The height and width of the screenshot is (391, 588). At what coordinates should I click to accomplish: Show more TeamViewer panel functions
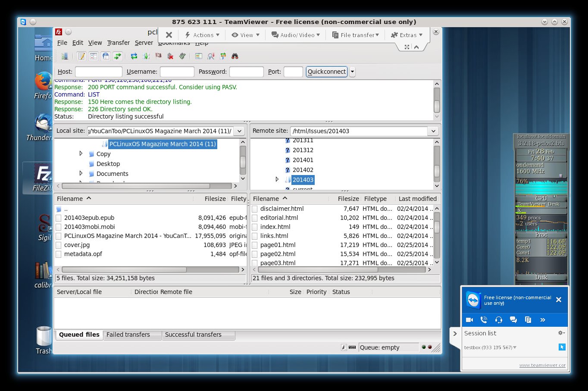coord(543,319)
